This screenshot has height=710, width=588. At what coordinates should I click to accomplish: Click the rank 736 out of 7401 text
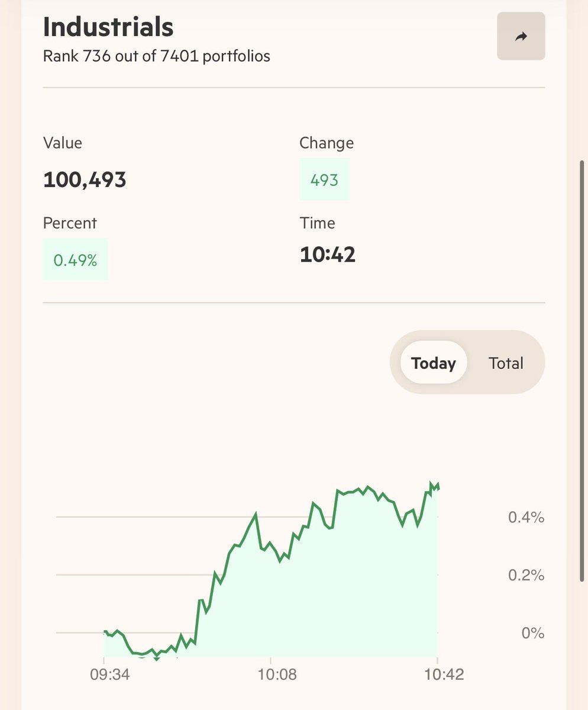157,57
